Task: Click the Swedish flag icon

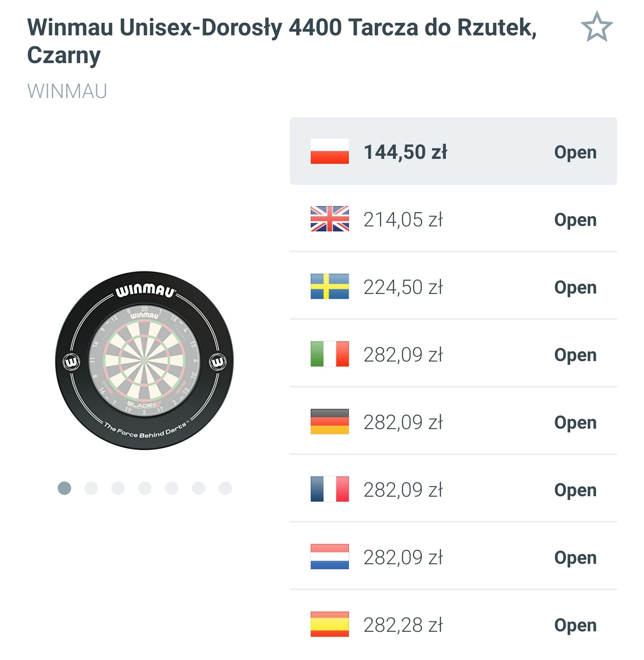Action: pos(329,288)
